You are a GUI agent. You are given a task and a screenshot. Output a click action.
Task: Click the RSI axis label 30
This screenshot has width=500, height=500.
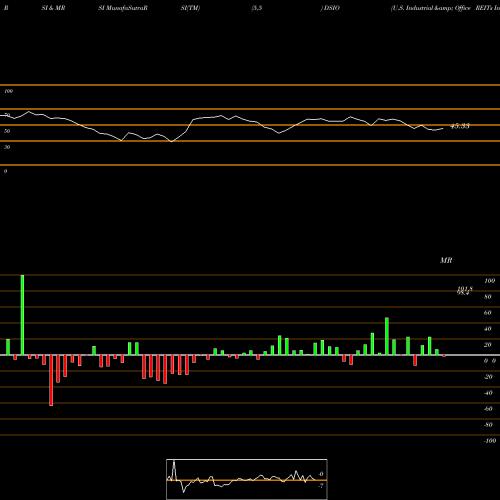click(x=7, y=147)
